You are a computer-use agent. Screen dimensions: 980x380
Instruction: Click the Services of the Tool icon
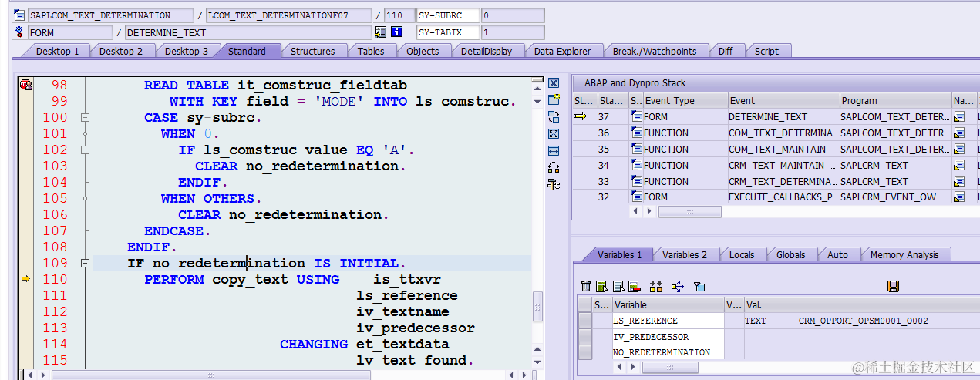click(x=553, y=168)
